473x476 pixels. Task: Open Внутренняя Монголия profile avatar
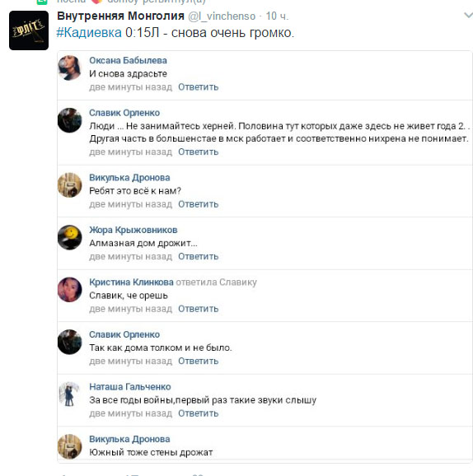pos(29,30)
